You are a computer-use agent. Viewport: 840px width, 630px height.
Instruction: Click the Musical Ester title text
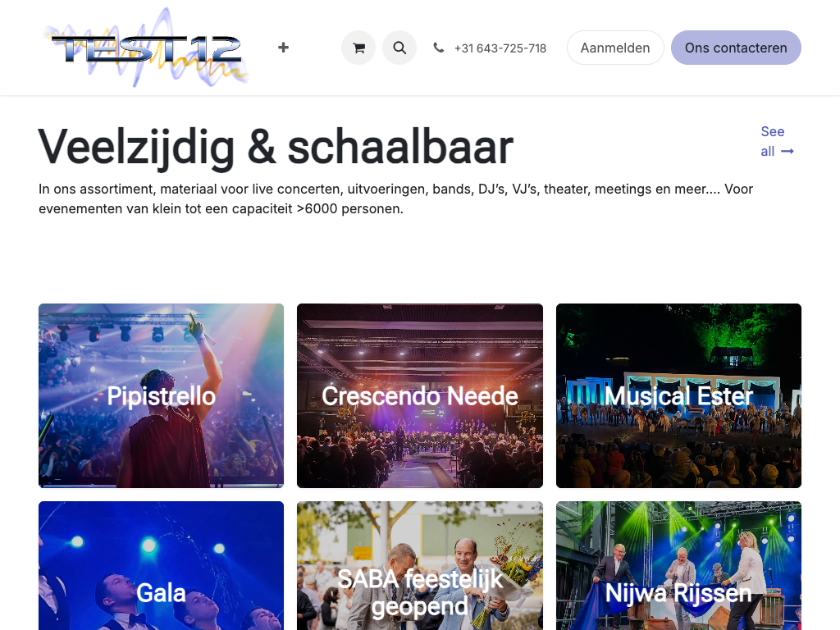point(678,396)
